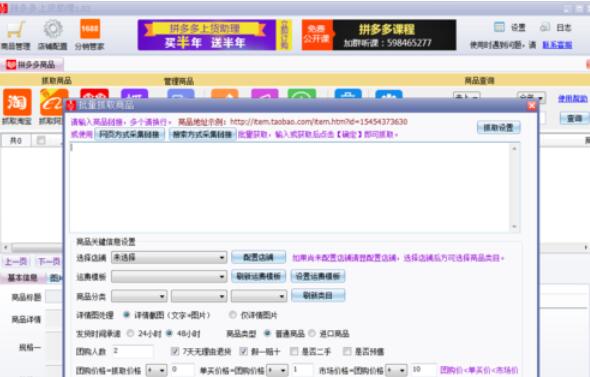Viewport: 590px width, 377px height.
Task: Open the third 商品分类 dropdown
Action: coord(259,296)
